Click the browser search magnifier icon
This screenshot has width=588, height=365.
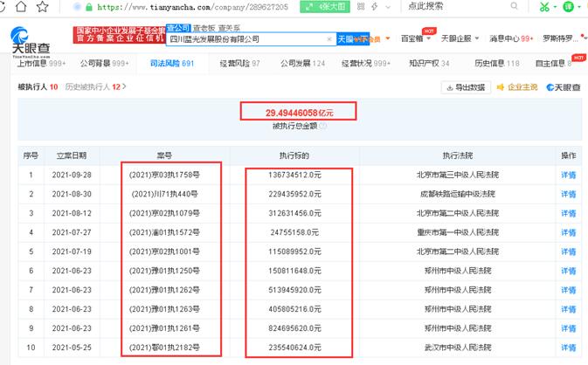pyautogui.click(x=514, y=6)
